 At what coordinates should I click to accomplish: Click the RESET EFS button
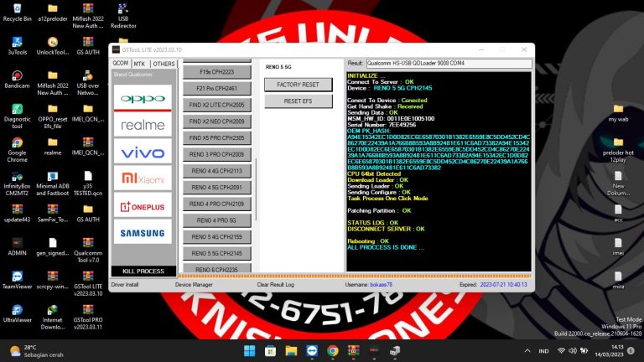[299, 101]
